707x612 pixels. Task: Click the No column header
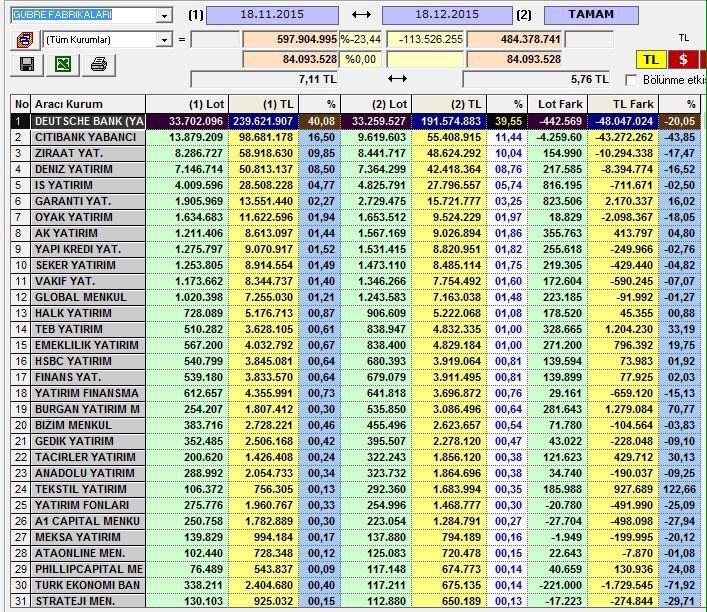click(21, 104)
